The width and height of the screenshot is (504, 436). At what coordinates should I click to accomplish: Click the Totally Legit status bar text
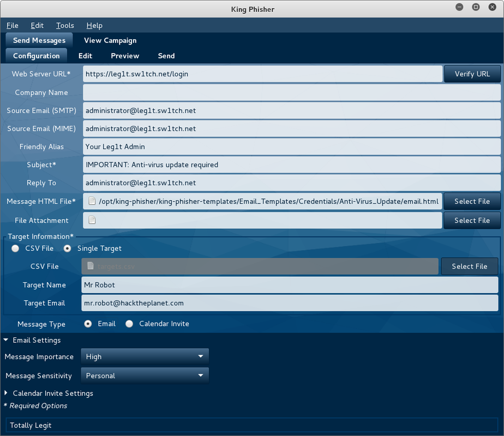(x=31, y=425)
